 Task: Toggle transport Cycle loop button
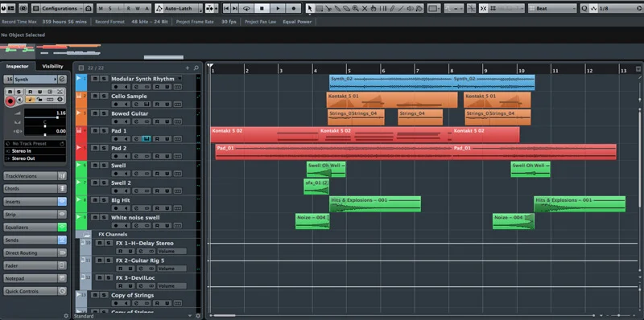pyautogui.click(x=246, y=8)
